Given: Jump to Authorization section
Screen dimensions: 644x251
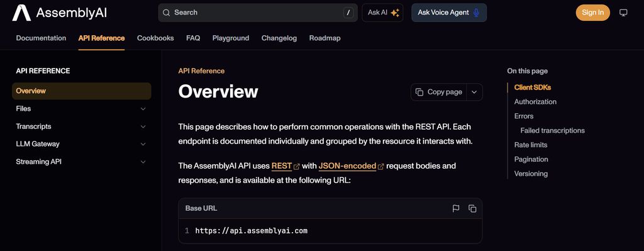Looking at the screenshot, I should [x=535, y=102].
